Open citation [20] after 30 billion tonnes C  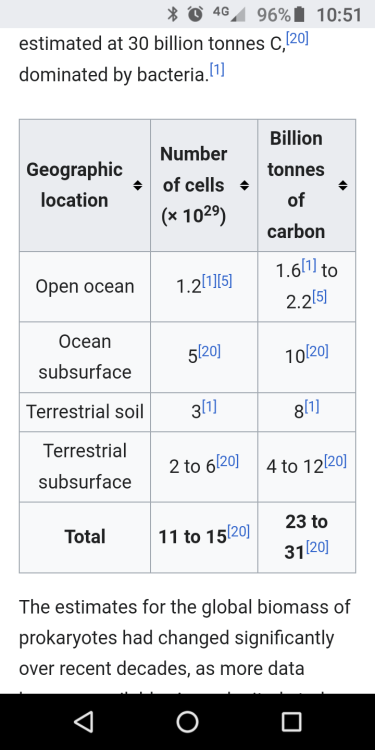pos(298,39)
